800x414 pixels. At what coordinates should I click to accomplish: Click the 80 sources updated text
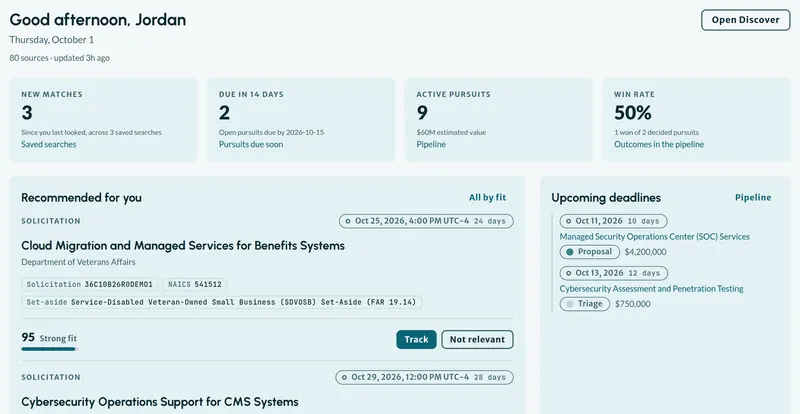tap(60, 58)
